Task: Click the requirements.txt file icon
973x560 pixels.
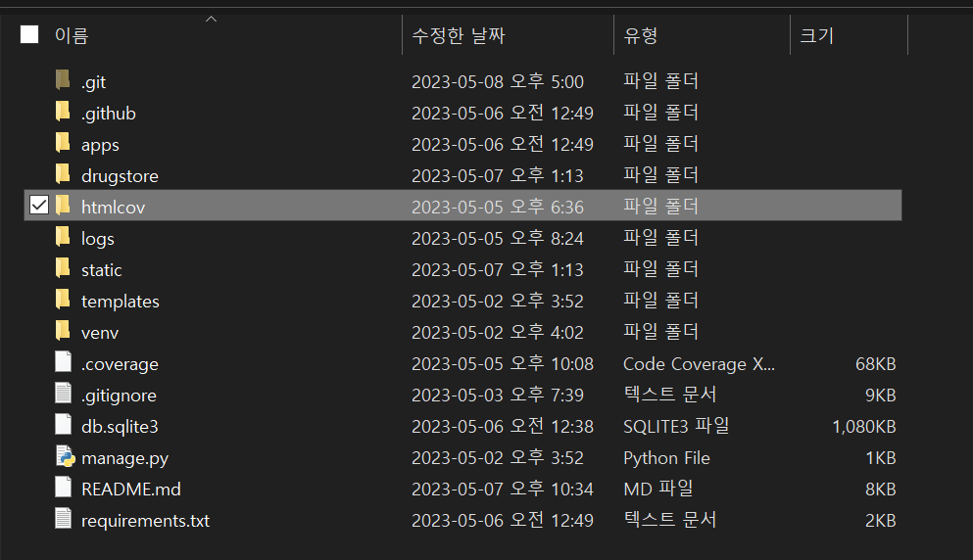Action: tap(64, 519)
